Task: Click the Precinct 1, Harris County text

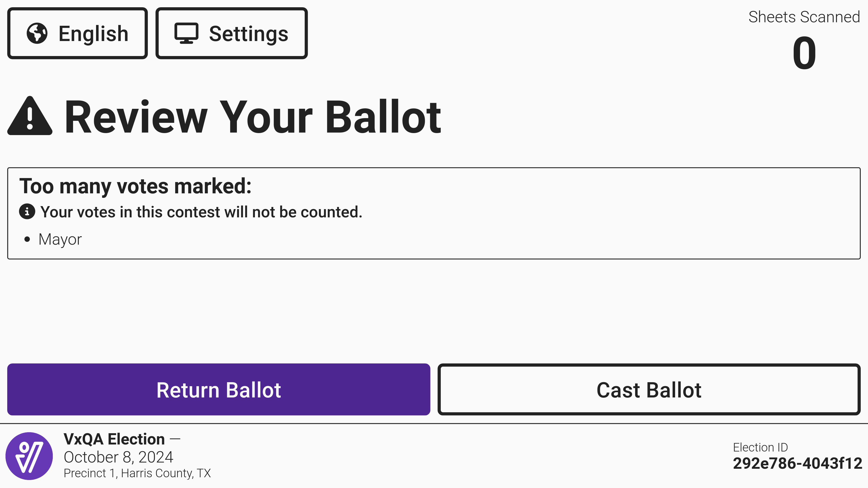Action: click(137, 473)
